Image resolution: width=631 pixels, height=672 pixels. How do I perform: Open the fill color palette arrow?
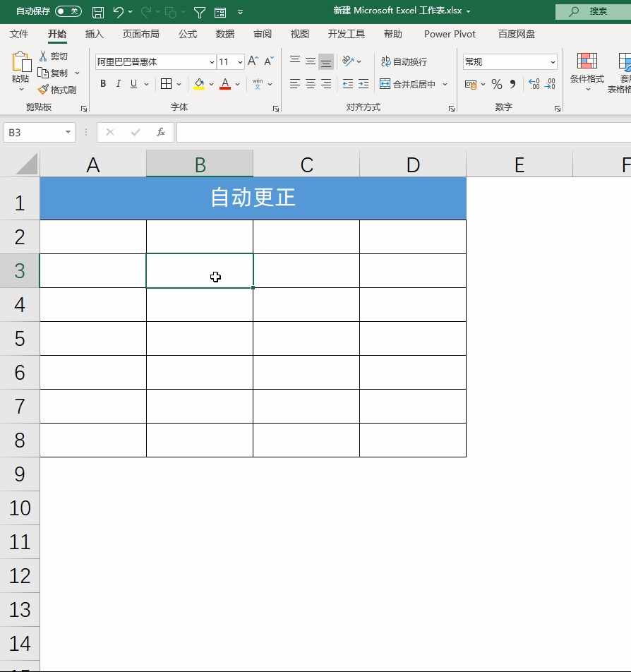pos(211,84)
